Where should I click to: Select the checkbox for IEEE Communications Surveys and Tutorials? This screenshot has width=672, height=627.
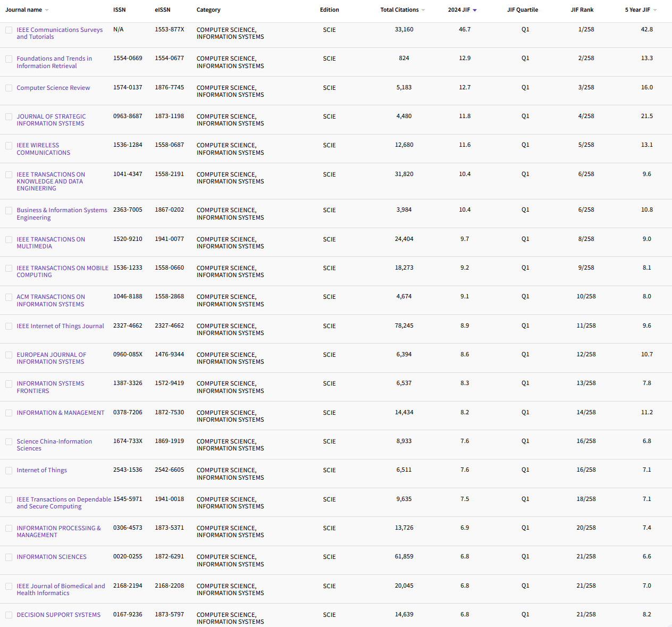click(9, 30)
